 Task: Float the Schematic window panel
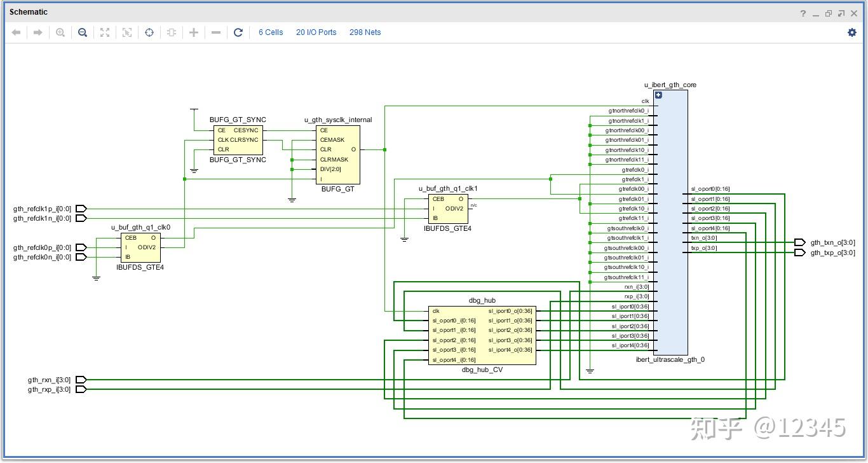click(x=841, y=13)
